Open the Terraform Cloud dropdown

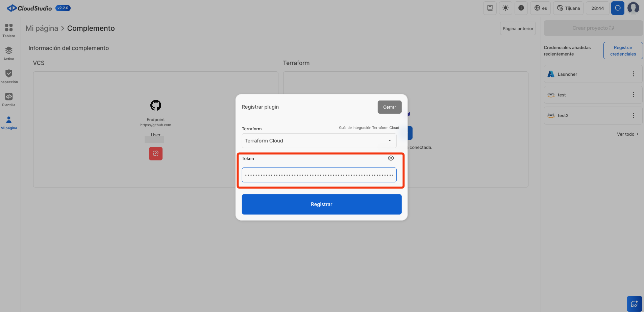[x=319, y=141]
